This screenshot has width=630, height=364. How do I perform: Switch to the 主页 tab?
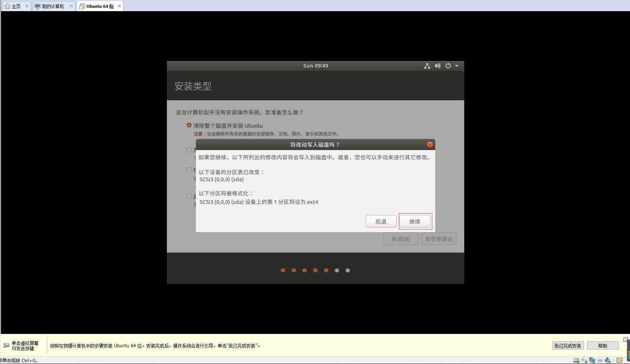point(16,6)
